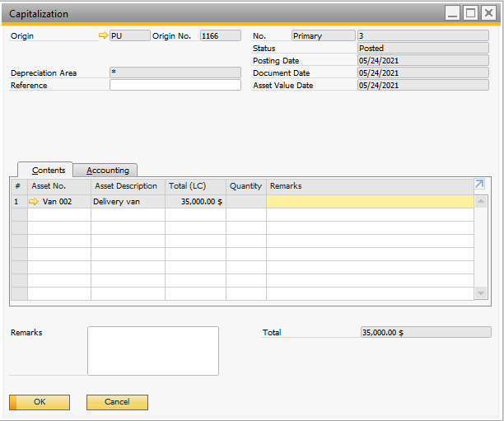Select the Quantity cell in row 1
Viewport: 504px width, 421px height.
click(246, 202)
